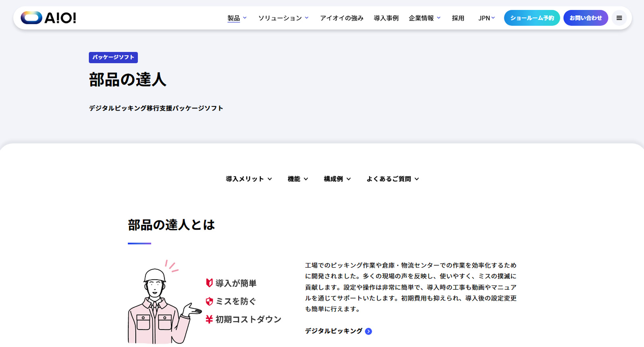Click subtitle デジタルピッキング移行支援パッケージソフト

pyautogui.click(x=156, y=108)
